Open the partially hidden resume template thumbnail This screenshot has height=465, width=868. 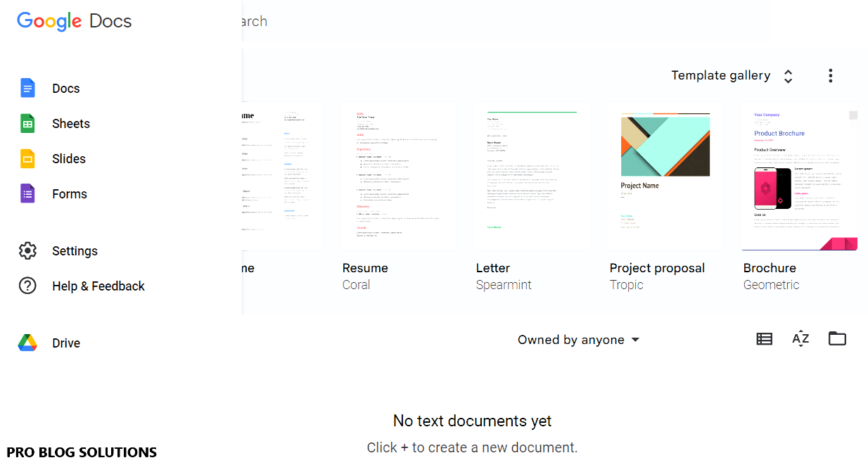[283, 176]
